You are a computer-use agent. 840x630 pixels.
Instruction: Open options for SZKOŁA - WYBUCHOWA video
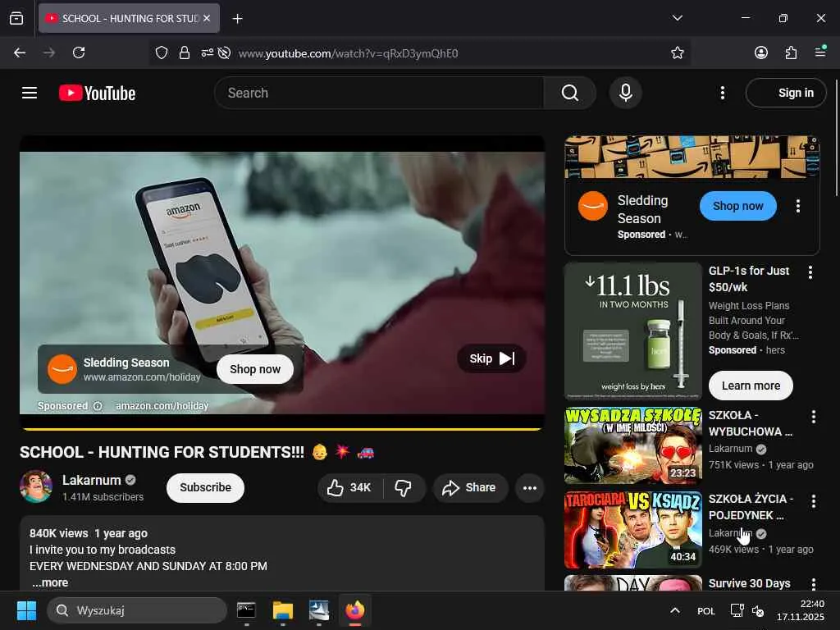click(x=813, y=417)
